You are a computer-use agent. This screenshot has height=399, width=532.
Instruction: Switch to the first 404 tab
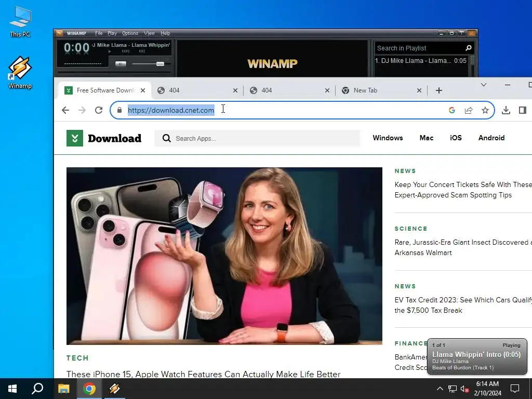pyautogui.click(x=197, y=90)
